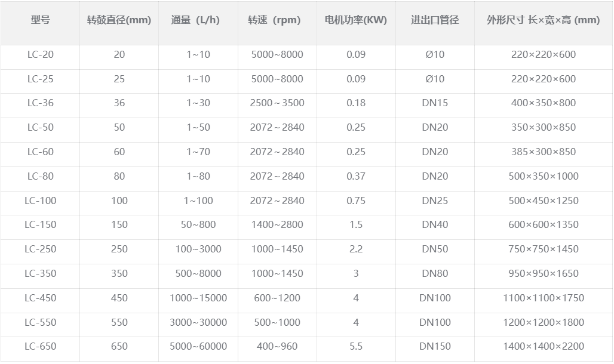This screenshot has height=364, width=614.
Task: Select the LC-20 model cell
Action: [40, 54]
